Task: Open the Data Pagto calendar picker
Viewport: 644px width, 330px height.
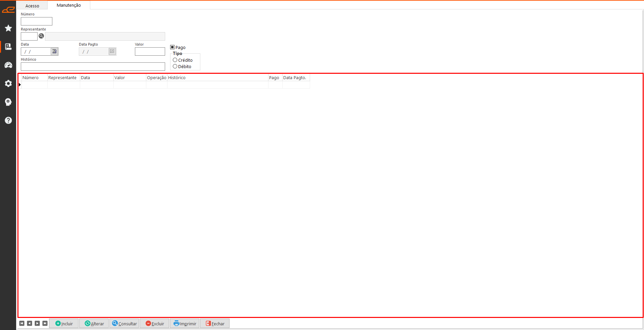Action: (x=112, y=51)
